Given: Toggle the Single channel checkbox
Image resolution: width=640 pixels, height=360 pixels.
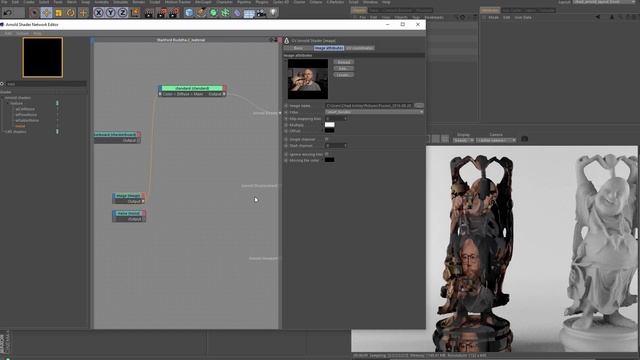Looking at the screenshot, I should [x=327, y=139].
